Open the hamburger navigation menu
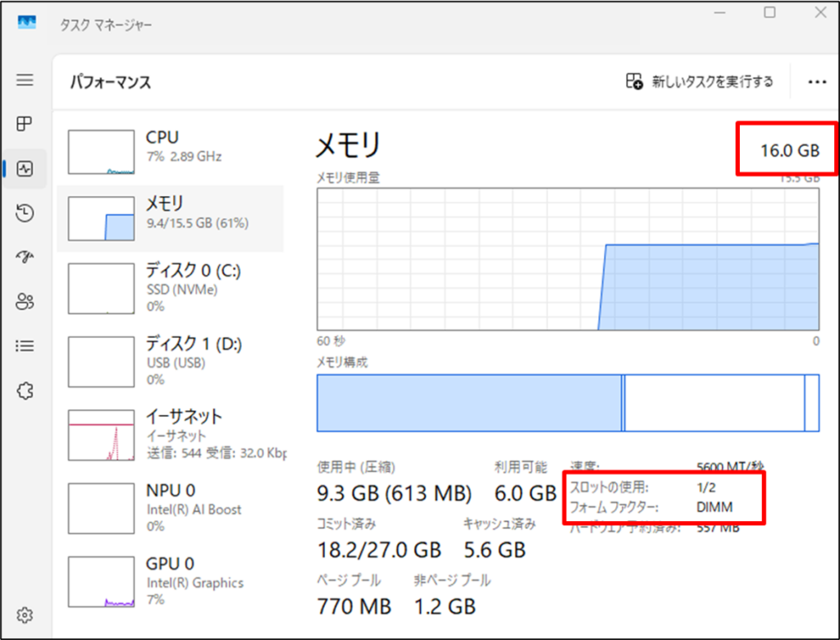840x640 pixels. [x=25, y=80]
